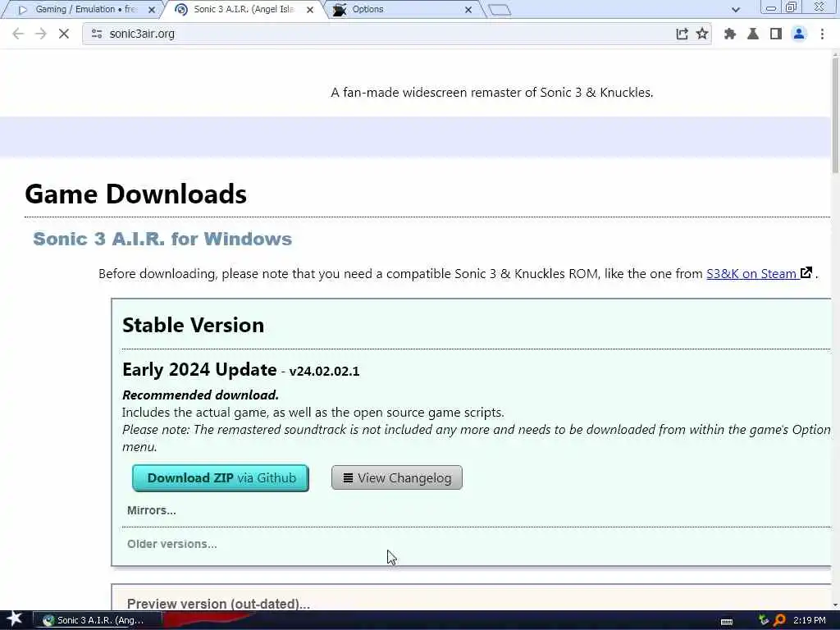This screenshot has height=630, width=840.
Task: Click the Sonic 3 A.I.R. for Windows heading
Action: [x=162, y=239]
